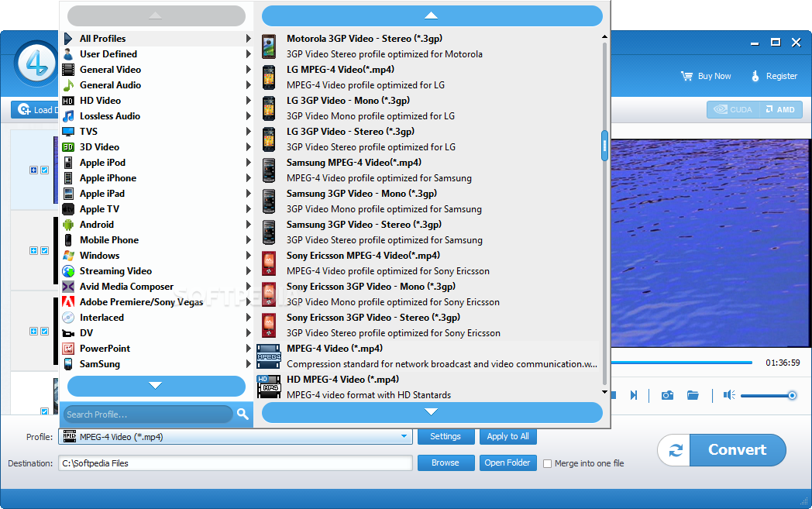Click the Buy Now link
Viewport: 812px width, 509px height.
[x=714, y=76]
